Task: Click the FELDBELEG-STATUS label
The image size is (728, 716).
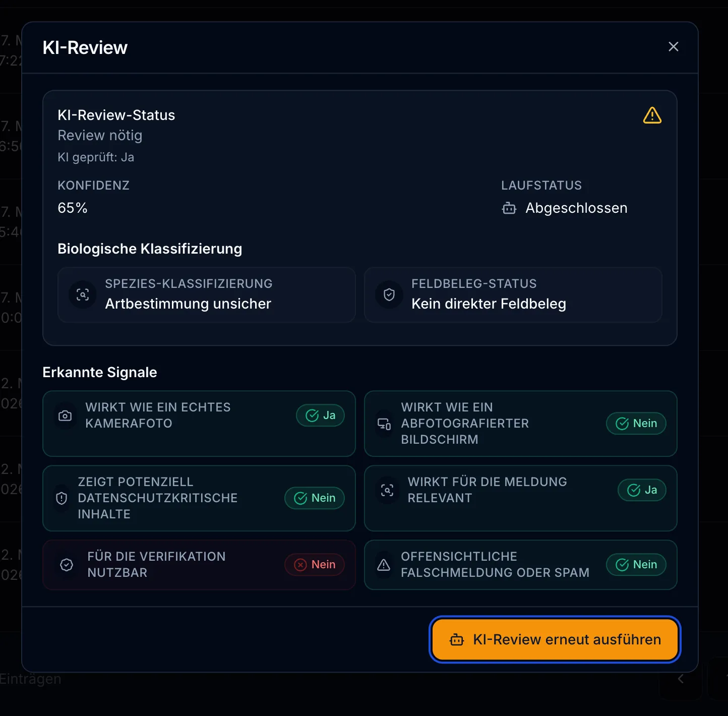Action: click(x=474, y=284)
